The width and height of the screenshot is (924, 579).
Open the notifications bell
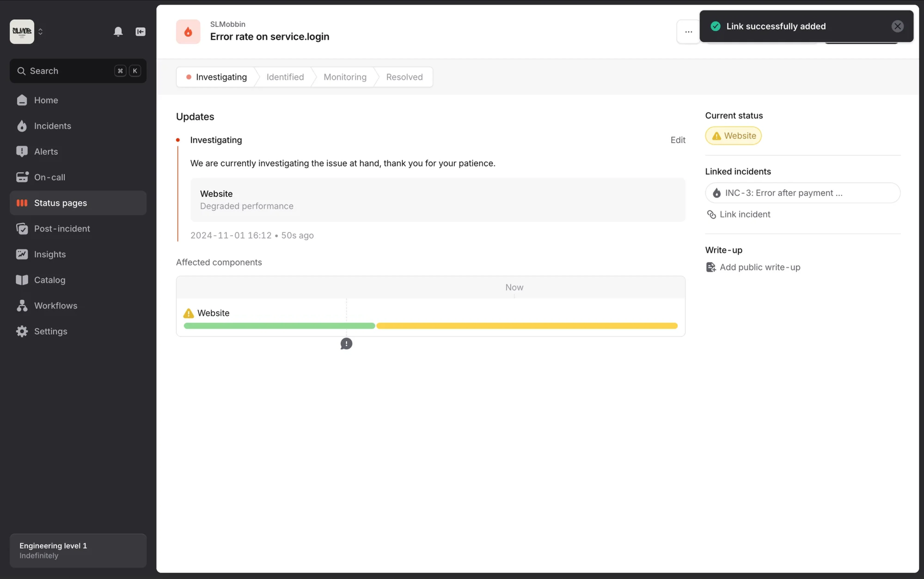click(119, 32)
